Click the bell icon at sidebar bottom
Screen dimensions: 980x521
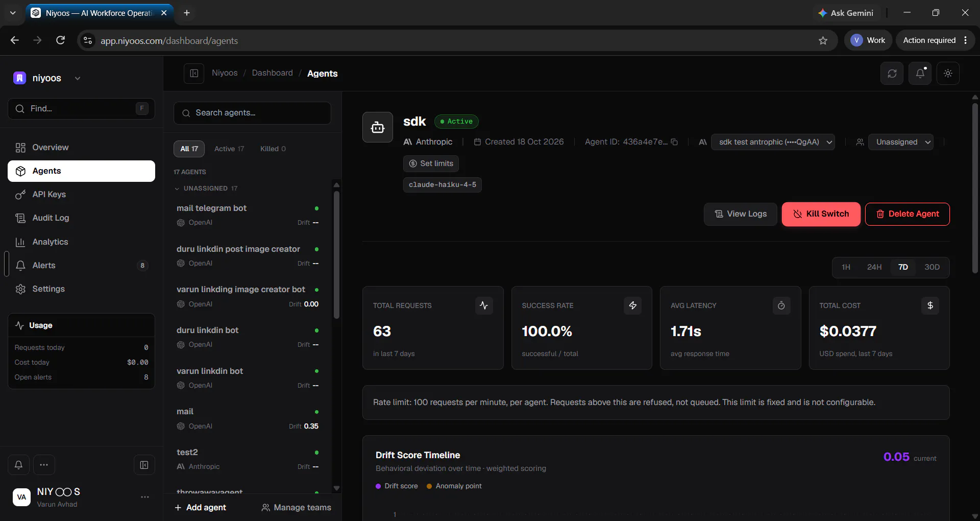(x=18, y=465)
